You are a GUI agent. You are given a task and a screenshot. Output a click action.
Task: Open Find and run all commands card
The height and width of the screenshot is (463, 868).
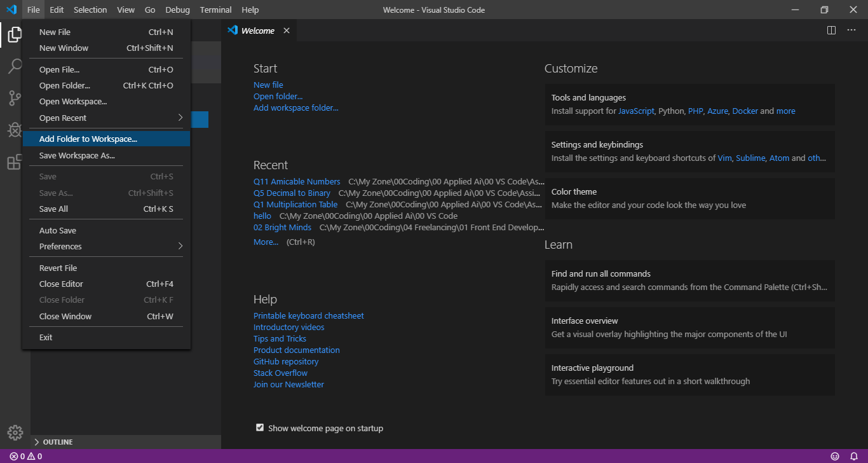click(689, 280)
